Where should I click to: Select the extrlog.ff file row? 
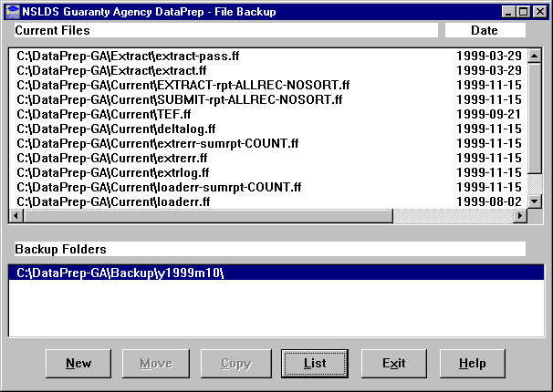click(x=268, y=172)
